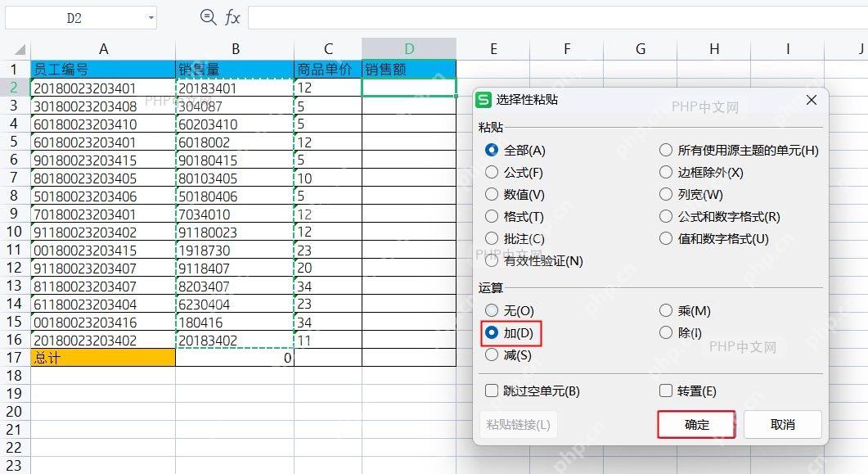The height and width of the screenshot is (474, 868).
Task: Click cell 81180023203407
Action: coord(103,287)
